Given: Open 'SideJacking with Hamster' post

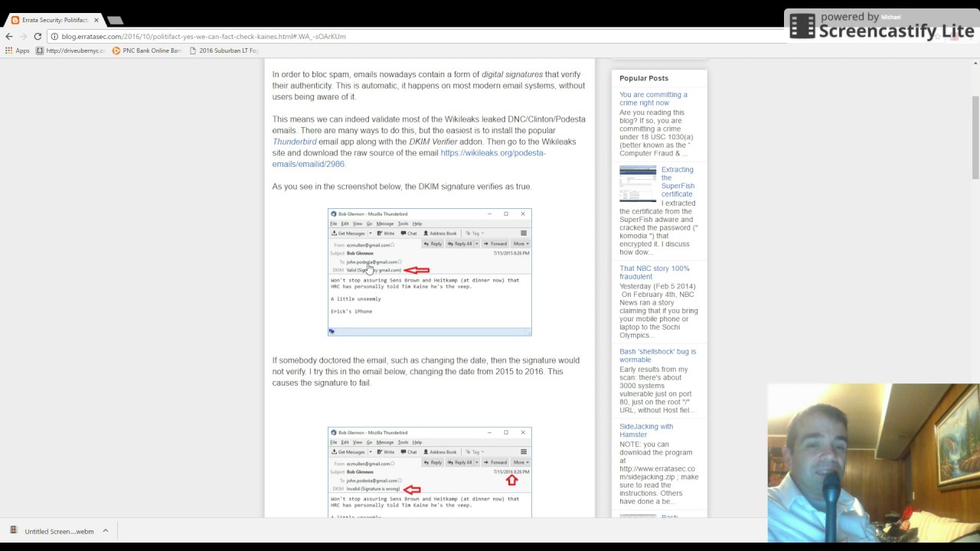Looking at the screenshot, I should pyautogui.click(x=646, y=430).
